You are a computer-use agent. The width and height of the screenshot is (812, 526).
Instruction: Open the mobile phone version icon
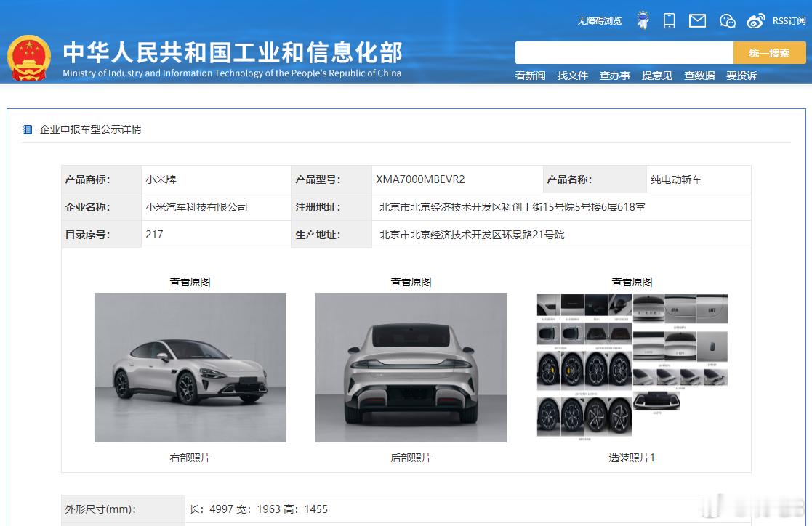tap(669, 21)
